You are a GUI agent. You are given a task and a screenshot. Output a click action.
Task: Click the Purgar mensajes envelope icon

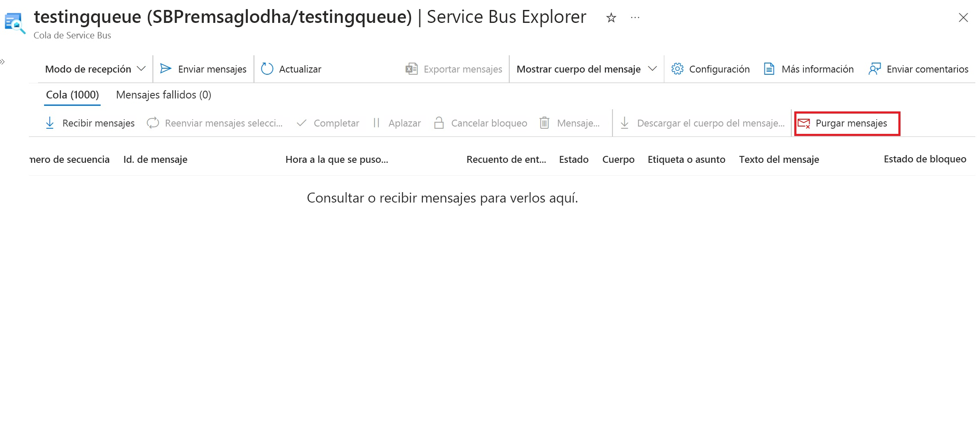tap(804, 124)
